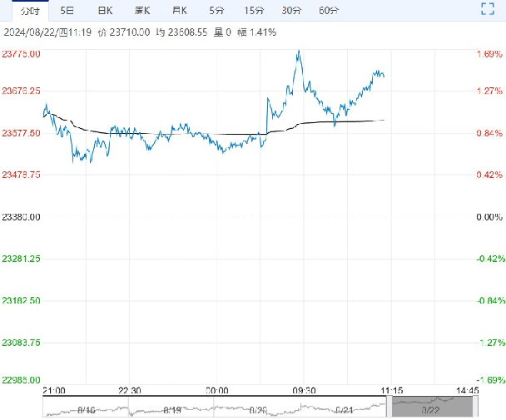This screenshot has height=420, width=506.
Task: Select the 5分 interval tab
Action: click(x=216, y=11)
